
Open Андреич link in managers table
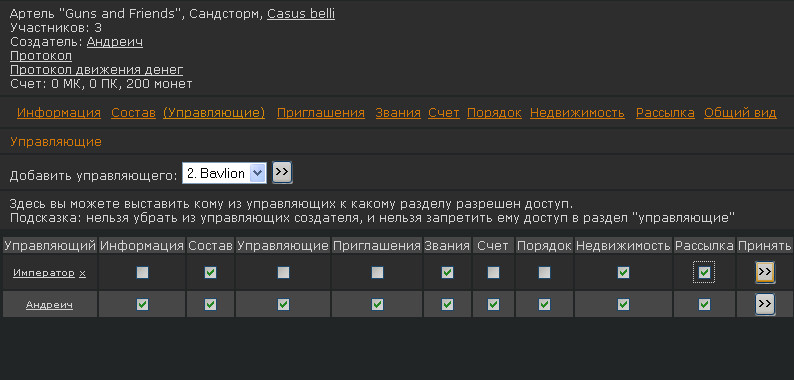click(x=49, y=305)
